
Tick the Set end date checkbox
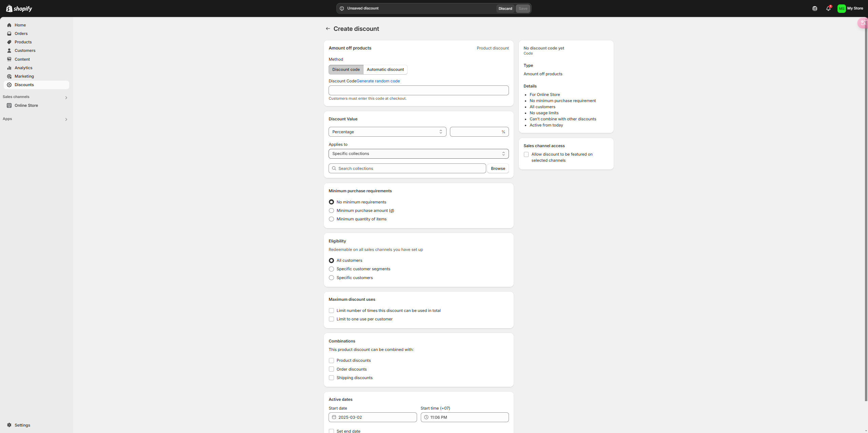coord(331,431)
